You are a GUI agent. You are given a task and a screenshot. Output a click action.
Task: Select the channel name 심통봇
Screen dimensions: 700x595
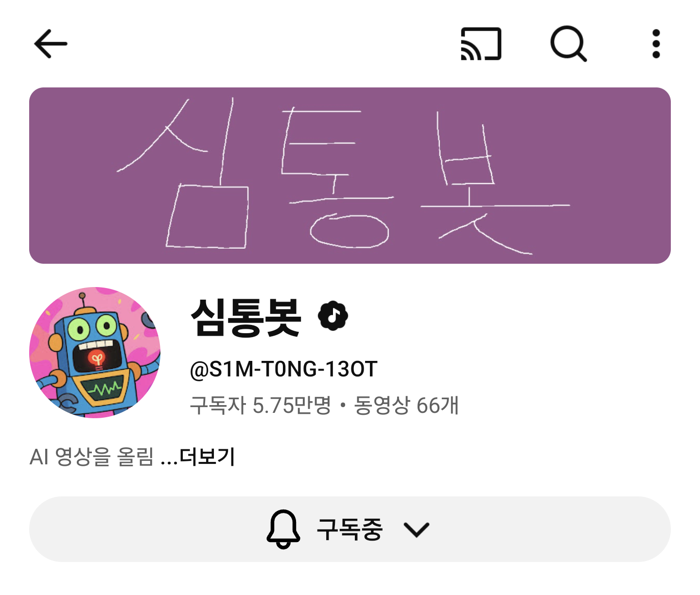[x=246, y=317]
